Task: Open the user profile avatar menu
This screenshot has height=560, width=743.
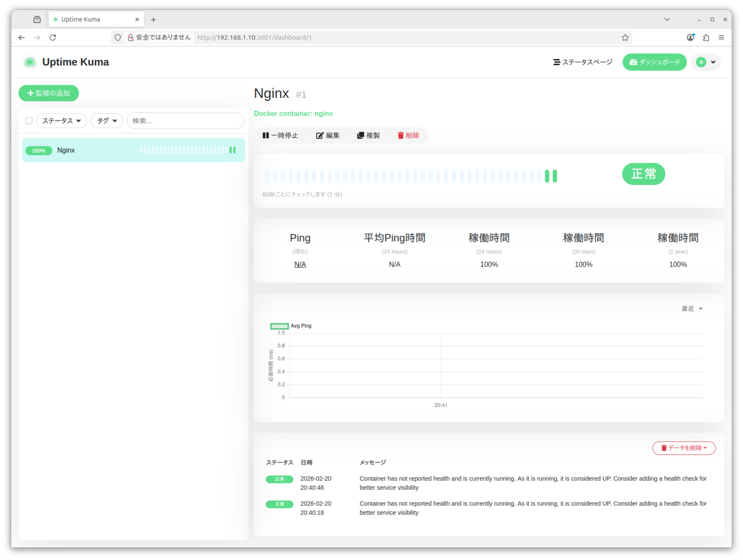Action: [x=705, y=62]
